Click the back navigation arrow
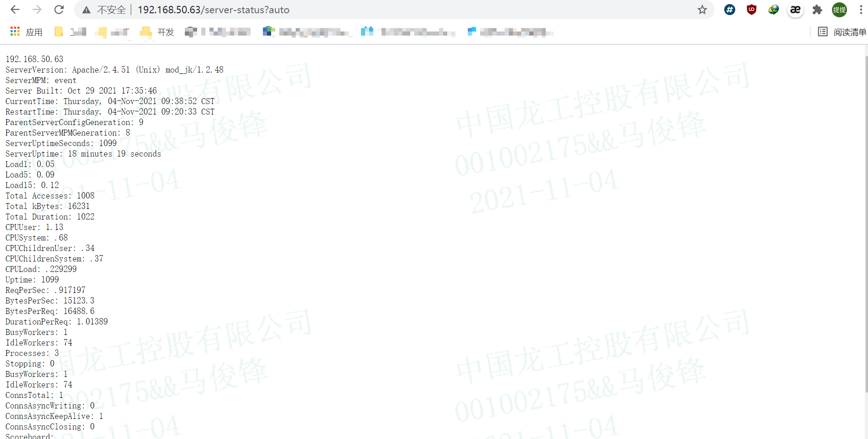The height and width of the screenshot is (439, 868). [x=15, y=9]
